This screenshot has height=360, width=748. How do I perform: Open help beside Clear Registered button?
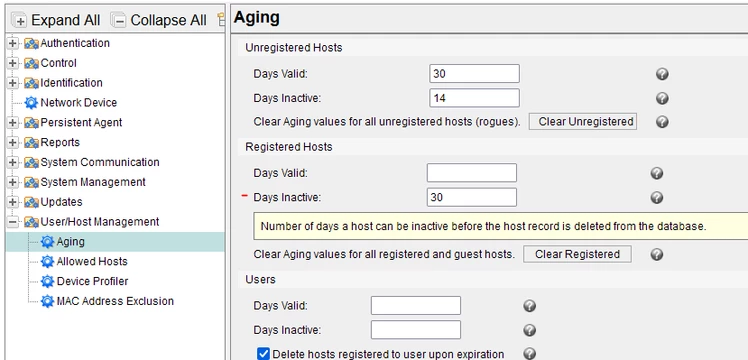click(x=657, y=255)
